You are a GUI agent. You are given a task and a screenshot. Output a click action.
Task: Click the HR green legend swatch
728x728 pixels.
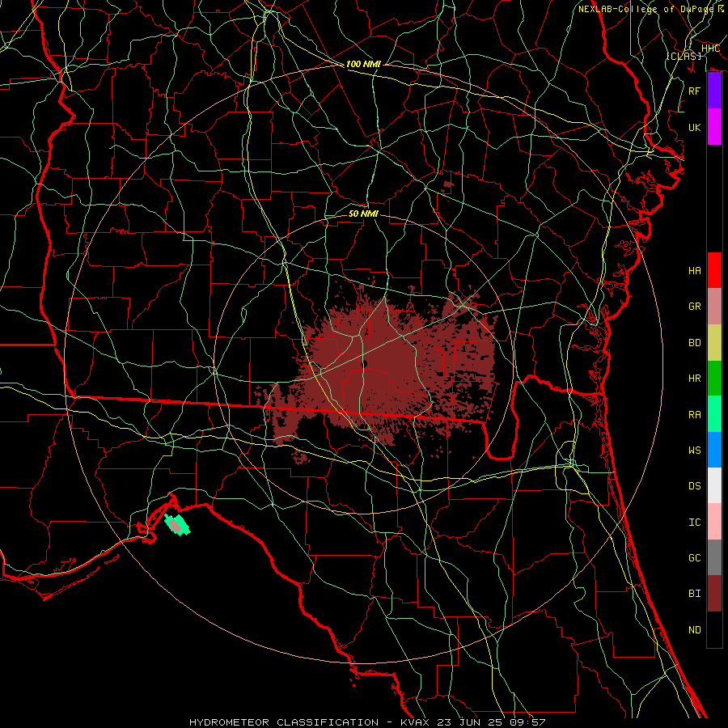[714, 378]
